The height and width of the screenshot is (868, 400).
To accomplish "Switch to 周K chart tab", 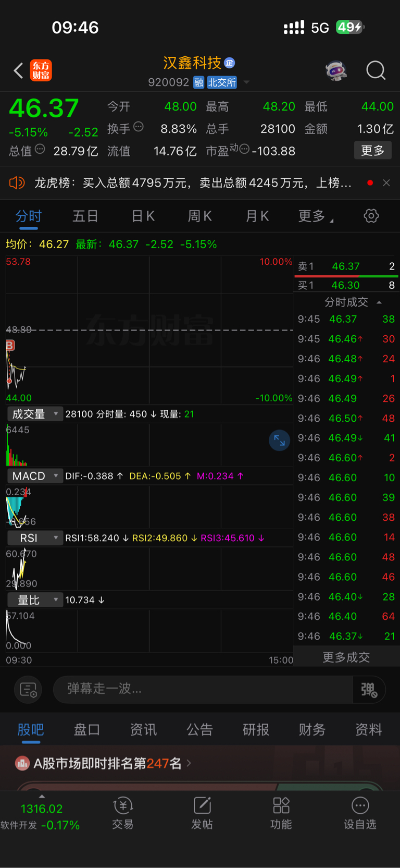I will click(x=199, y=216).
